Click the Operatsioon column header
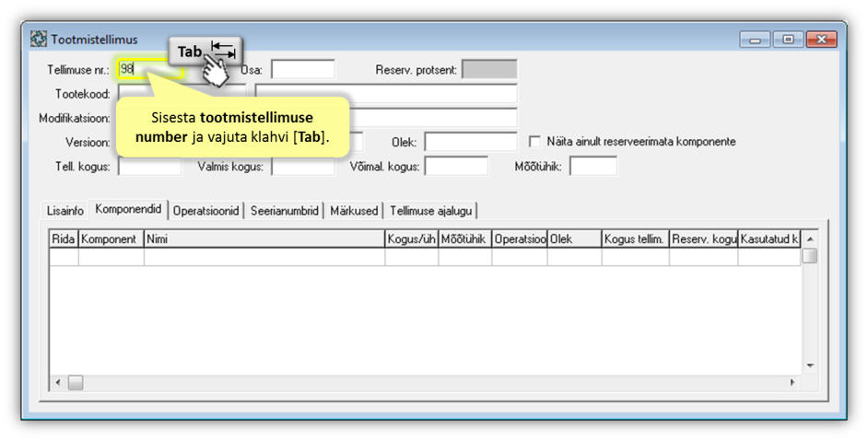 [x=520, y=239]
